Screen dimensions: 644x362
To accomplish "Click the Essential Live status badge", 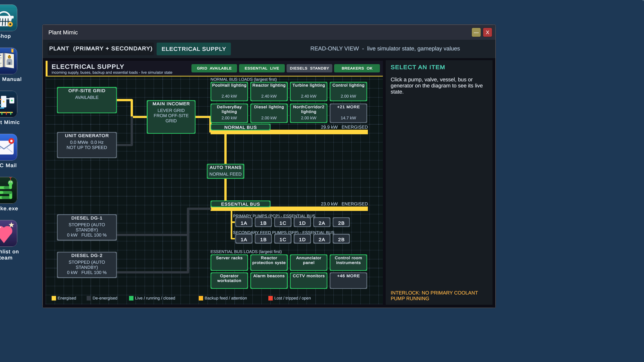I will (x=261, y=68).
